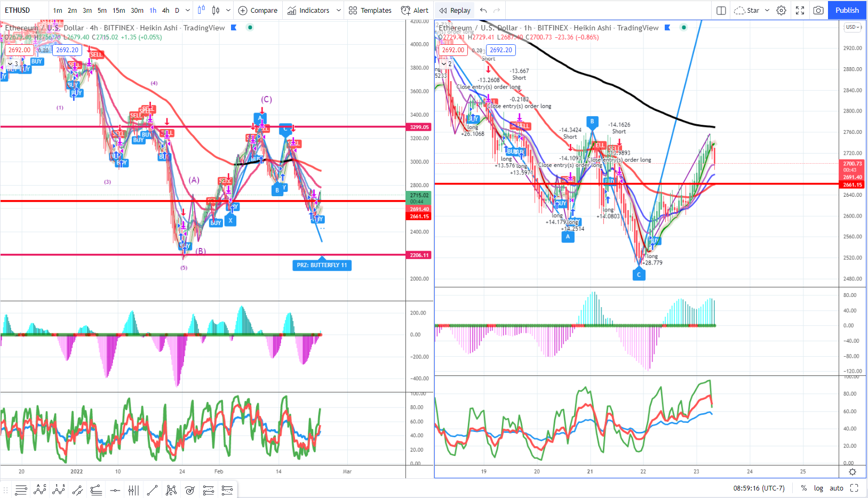Screen dimensions: 868x498
Task: Click the 2692.20 buy price button on 1h chart
Action: (x=501, y=50)
